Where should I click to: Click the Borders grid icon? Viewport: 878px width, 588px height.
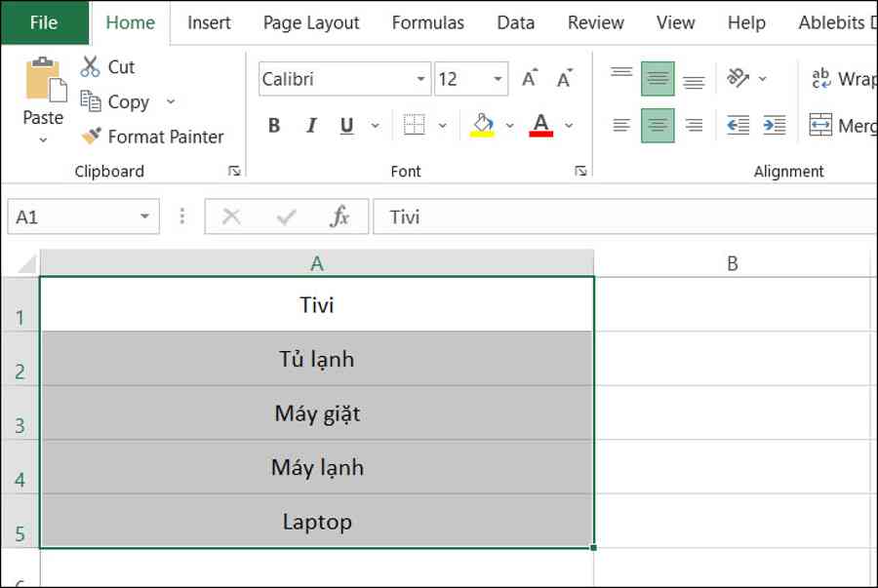click(415, 125)
